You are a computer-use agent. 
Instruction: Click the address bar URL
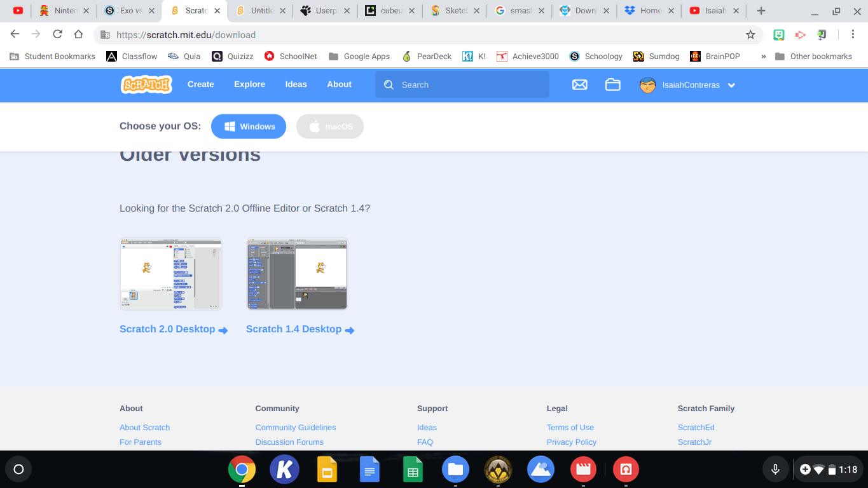(x=186, y=35)
